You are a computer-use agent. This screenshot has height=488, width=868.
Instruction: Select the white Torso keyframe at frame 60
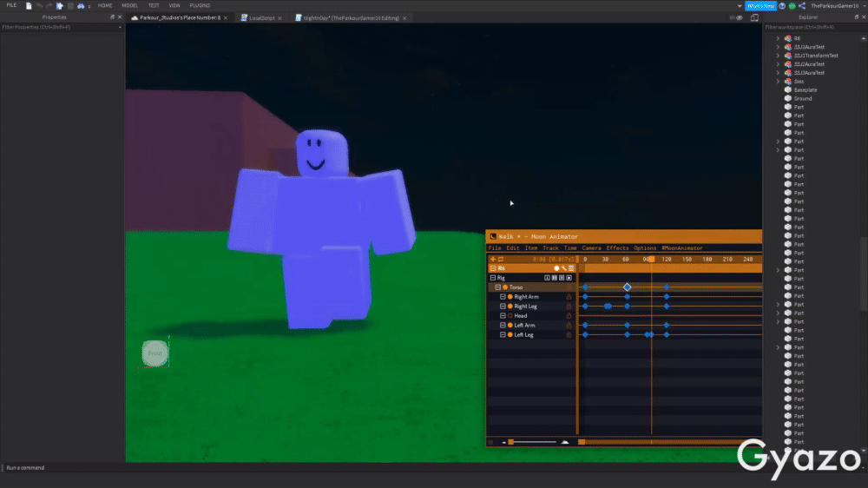(x=628, y=287)
